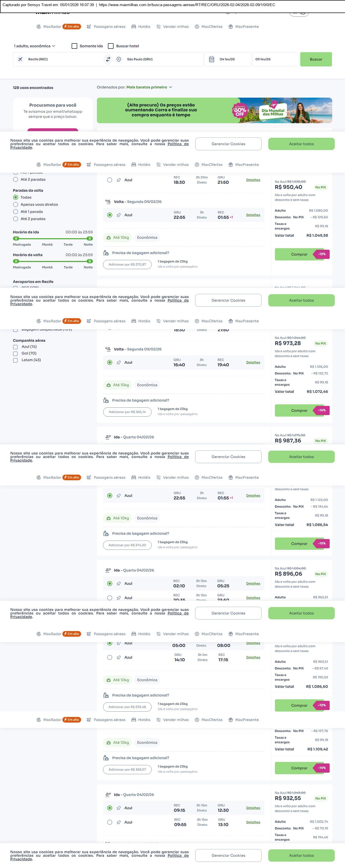Click the airplane icon in Recife origin field
345x868 pixels.
click(20, 59)
